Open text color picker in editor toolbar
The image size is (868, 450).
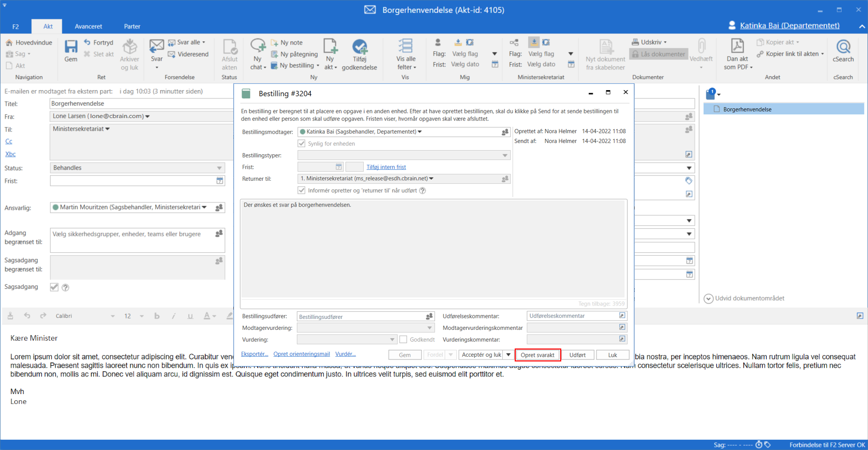[x=209, y=316]
